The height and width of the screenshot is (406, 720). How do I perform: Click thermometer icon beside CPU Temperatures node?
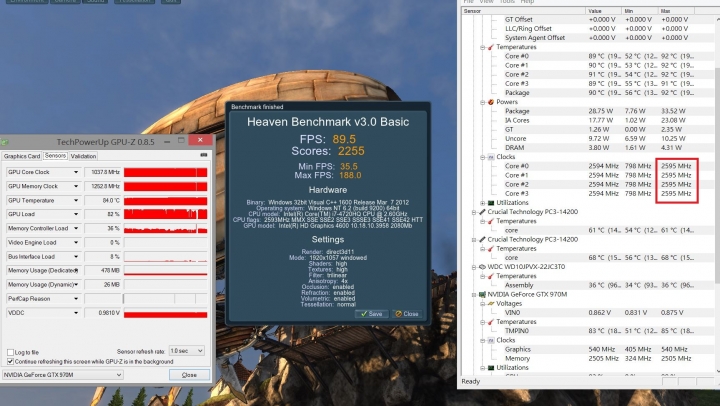coord(491,47)
